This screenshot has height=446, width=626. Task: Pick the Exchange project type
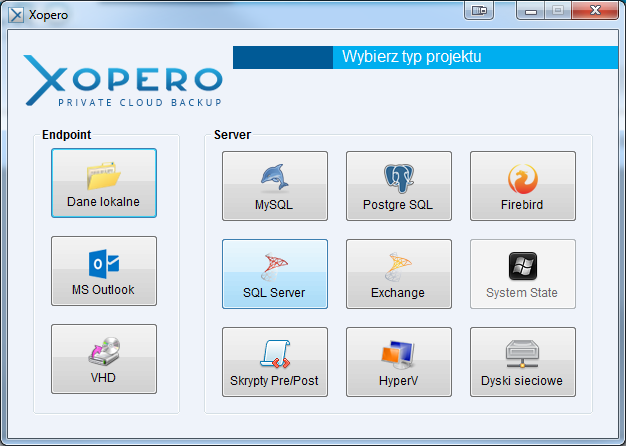click(x=399, y=274)
